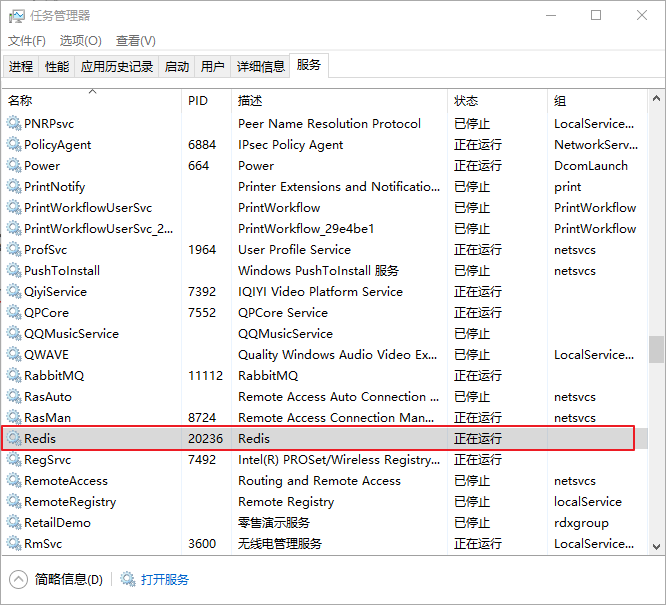
Task: Select the QQMusicService row
Action: (71, 334)
